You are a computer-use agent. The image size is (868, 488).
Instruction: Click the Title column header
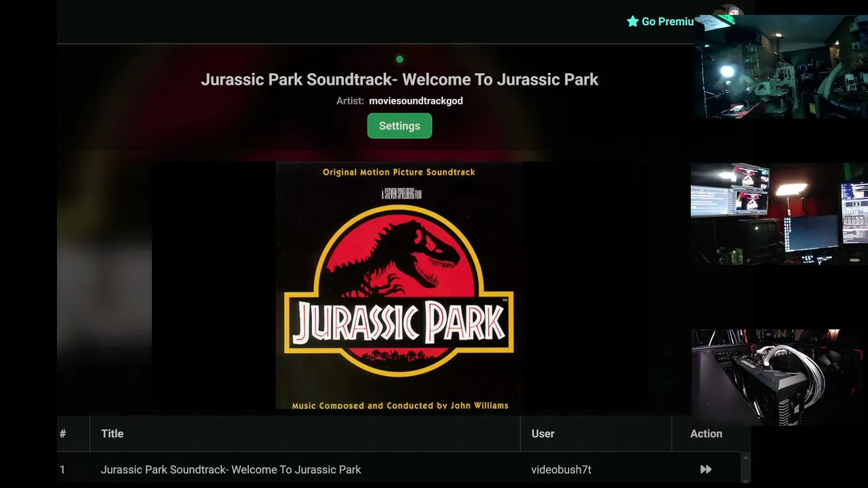(x=113, y=434)
